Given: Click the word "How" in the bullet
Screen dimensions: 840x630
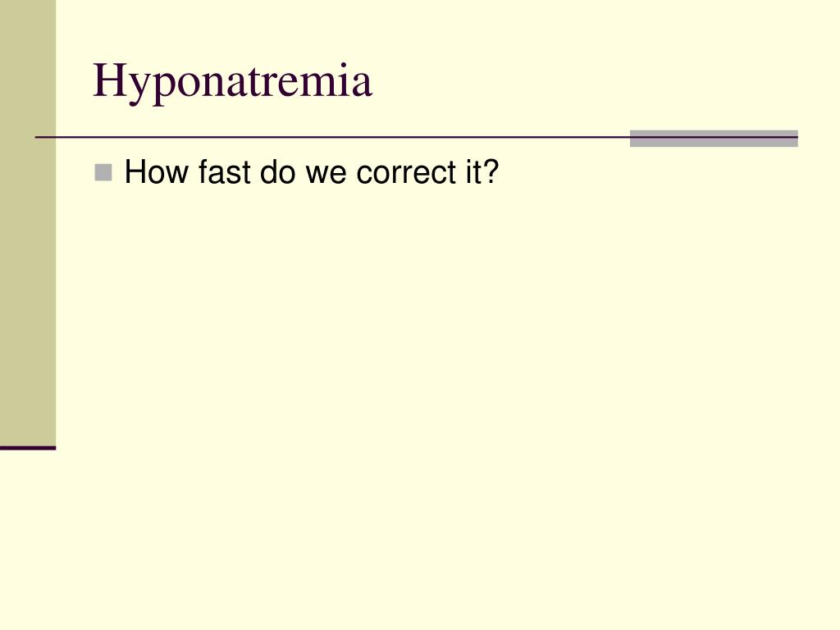Looking at the screenshot, I should click(x=157, y=172).
